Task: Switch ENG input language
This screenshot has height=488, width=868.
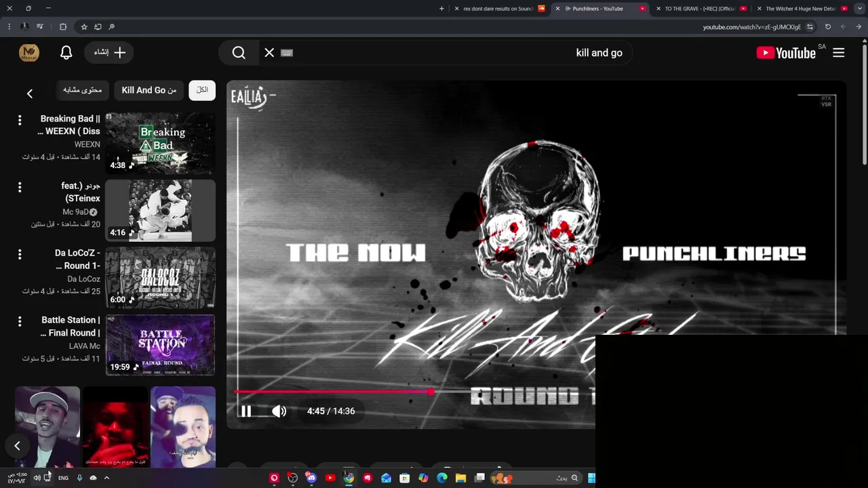Action: click(x=63, y=478)
